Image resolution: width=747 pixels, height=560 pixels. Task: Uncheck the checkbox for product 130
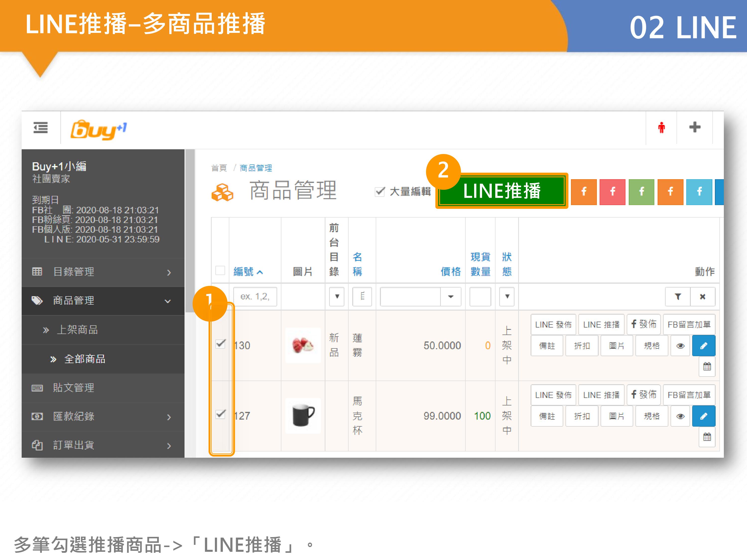221,344
